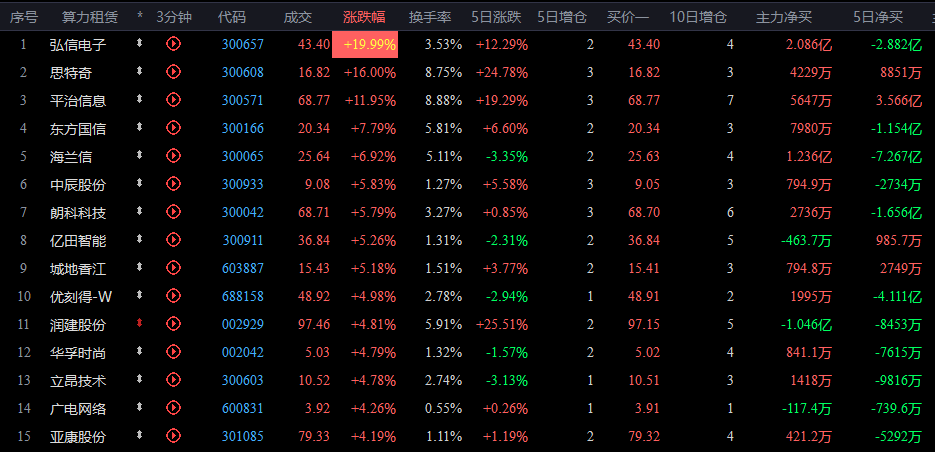Open 3-minute chart icon for 平治信息
The width and height of the screenshot is (935, 452).
(173, 100)
